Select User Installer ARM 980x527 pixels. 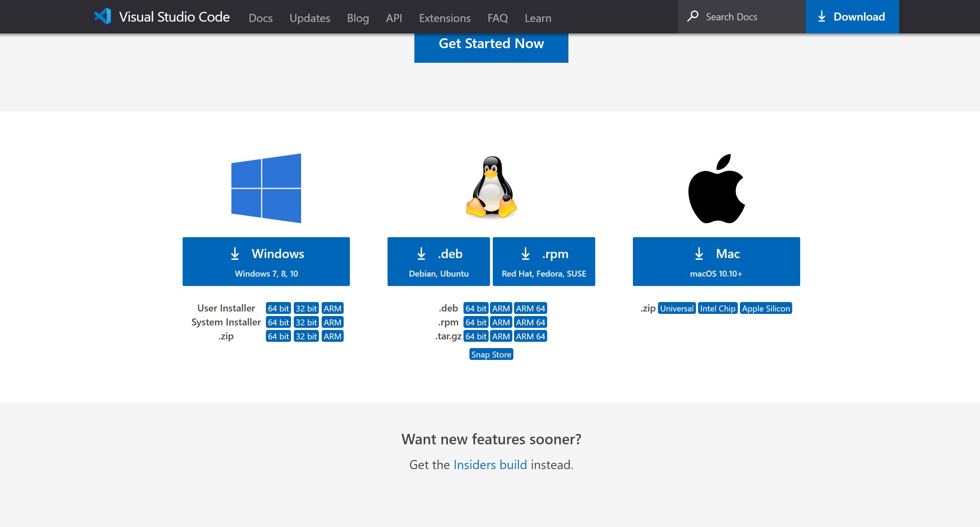pyautogui.click(x=332, y=308)
